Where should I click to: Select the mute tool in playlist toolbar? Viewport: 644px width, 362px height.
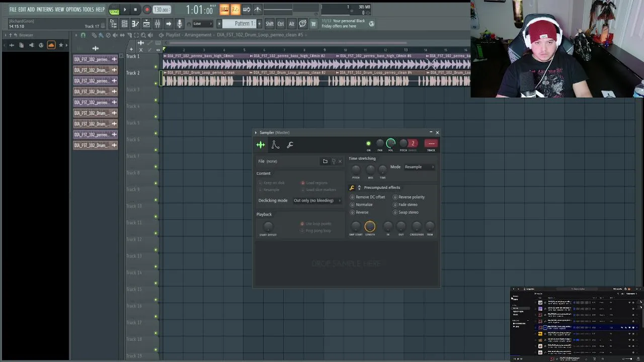115,35
